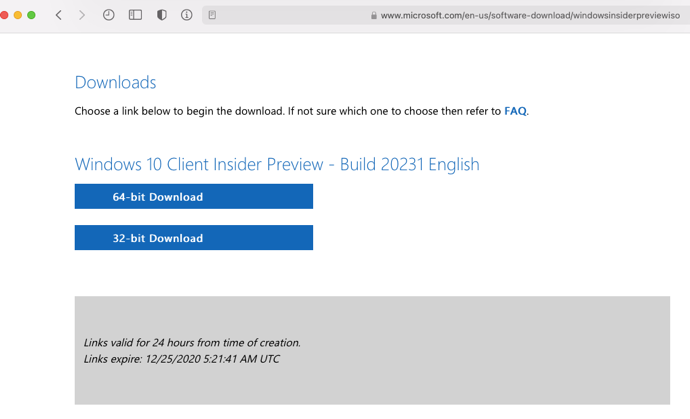Click the 'Links expire: 12/25/2020' text
690x419 pixels.
pos(181,359)
